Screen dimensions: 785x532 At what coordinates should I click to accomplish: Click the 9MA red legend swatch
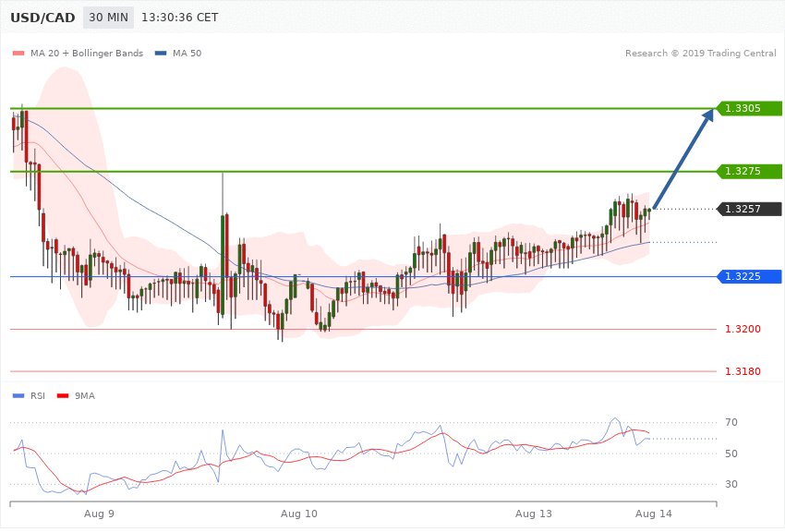point(63,396)
